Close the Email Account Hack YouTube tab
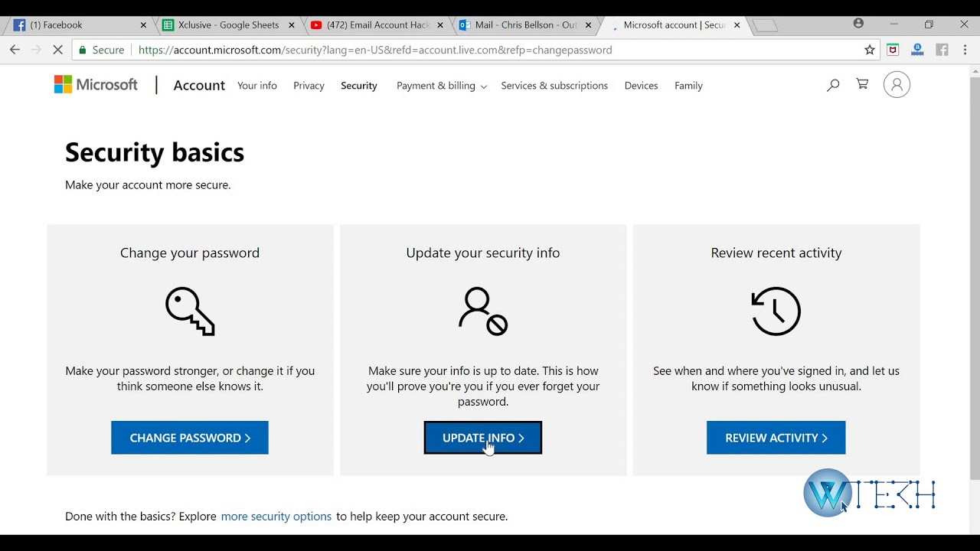This screenshot has width=980, height=551. pyautogui.click(x=440, y=25)
